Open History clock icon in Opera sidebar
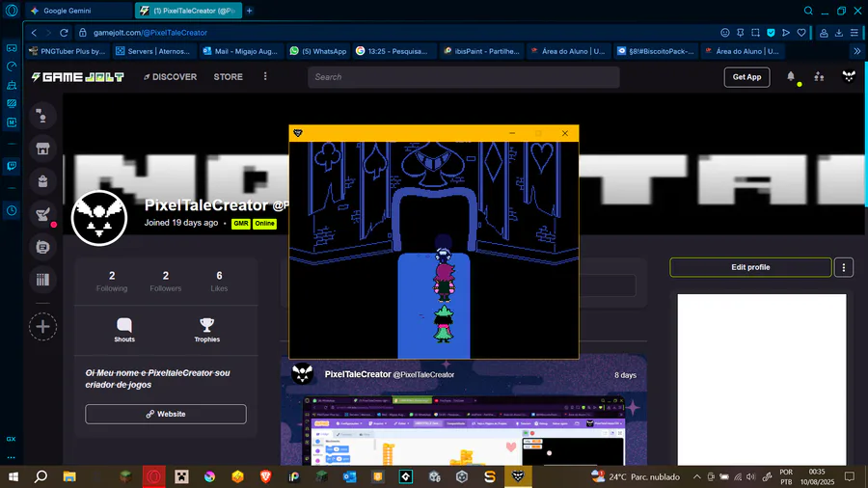868x488 pixels. click(x=12, y=210)
